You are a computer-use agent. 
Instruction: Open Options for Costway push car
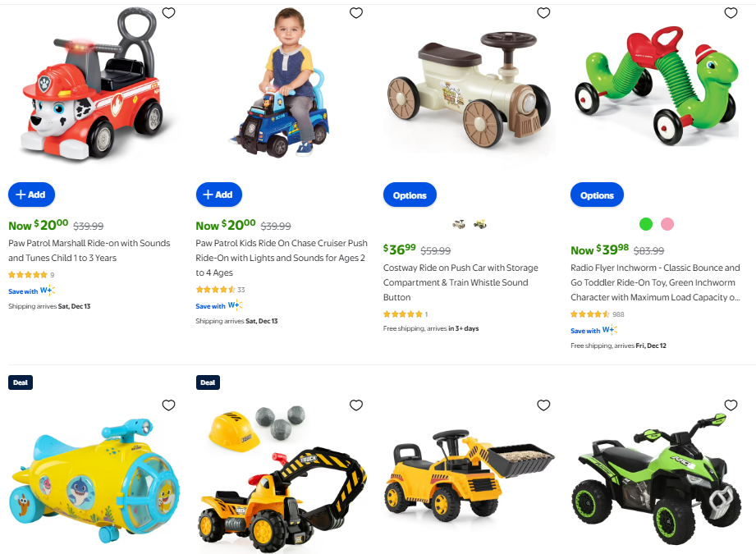(x=410, y=195)
